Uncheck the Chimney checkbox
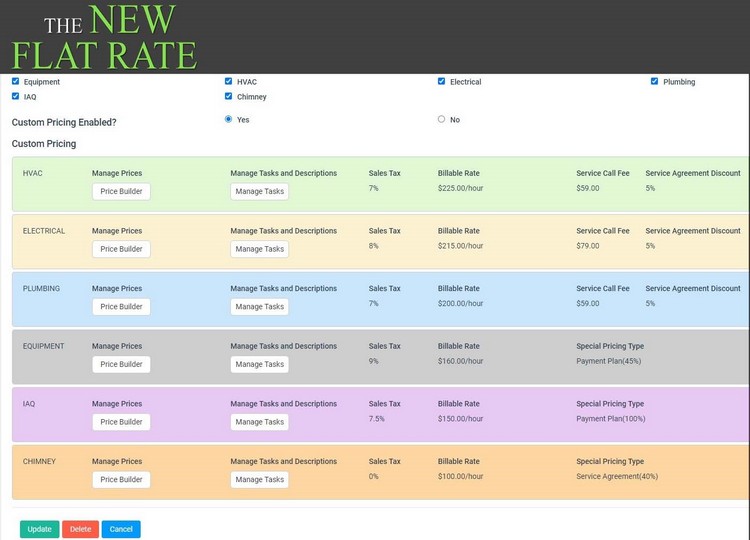This screenshot has width=750, height=540. click(x=228, y=96)
